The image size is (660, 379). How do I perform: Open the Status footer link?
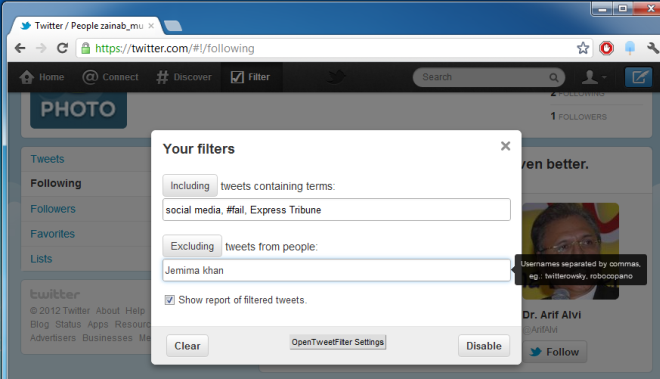click(x=68, y=324)
